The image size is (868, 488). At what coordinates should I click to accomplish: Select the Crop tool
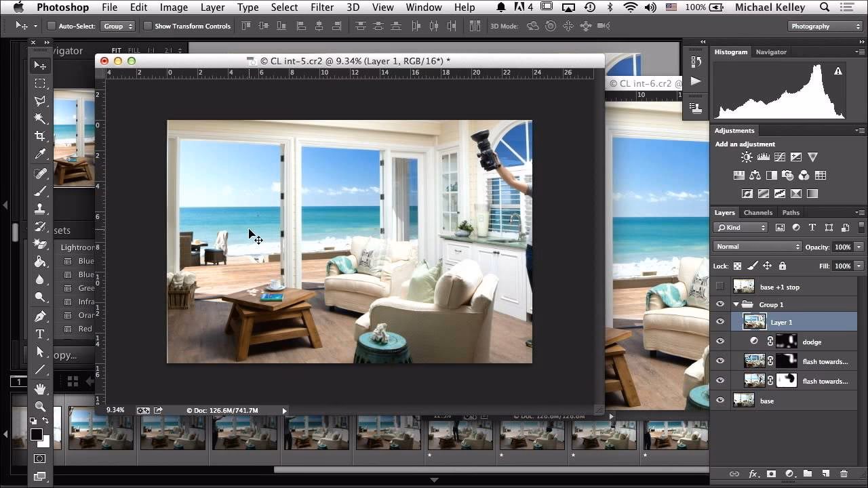(40, 136)
